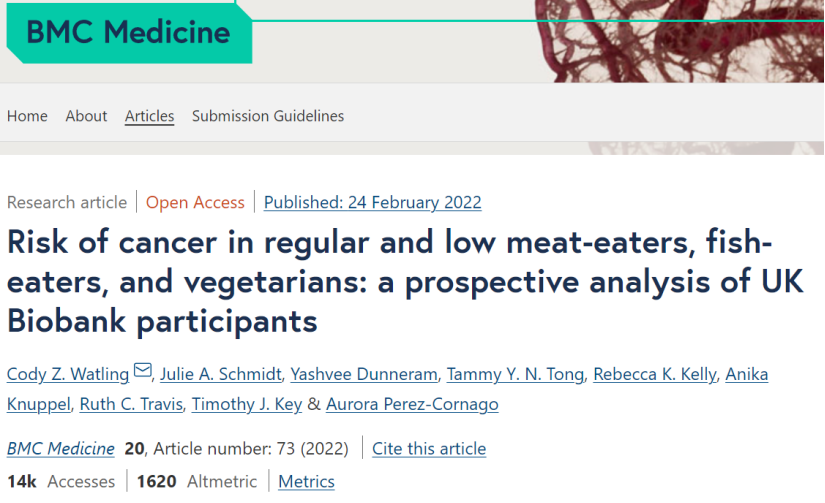Click the Cite this article link
This screenshot has width=825, height=503.
429,448
